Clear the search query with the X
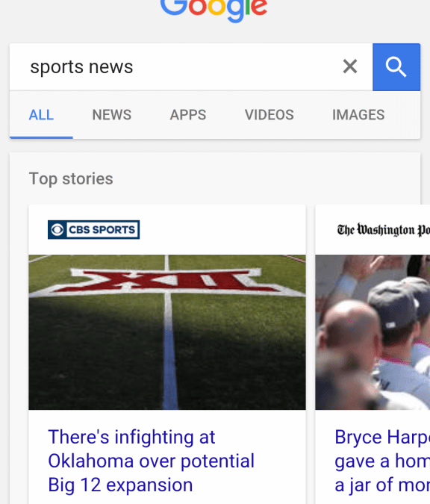The image size is (430, 504). point(350,66)
